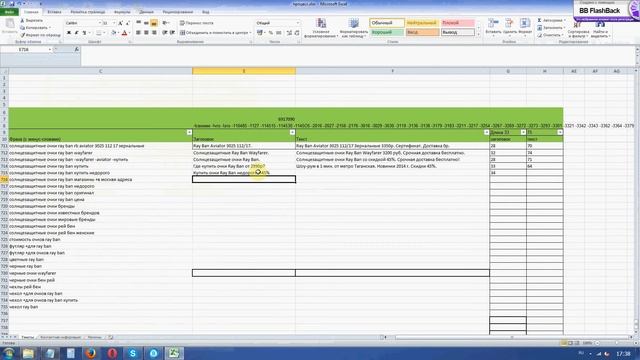This screenshot has width=640, height=360.
Task: Click the horizontal scrollbar at sheet bottom
Action: click(x=511, y=337)
